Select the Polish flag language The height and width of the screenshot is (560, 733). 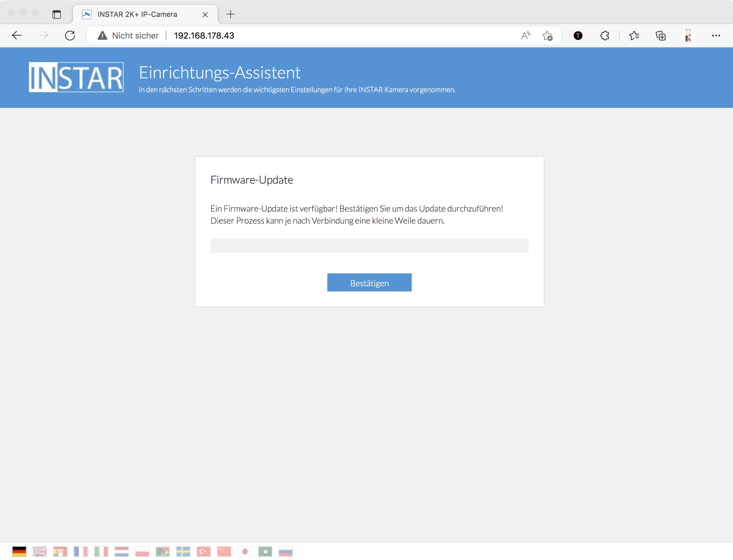142,551
